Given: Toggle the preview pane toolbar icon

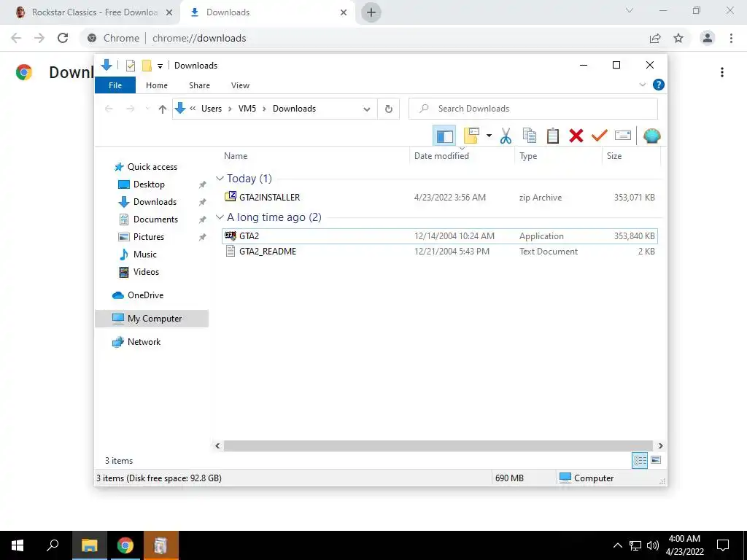Looking at the screenshot, I should (444, 136).
